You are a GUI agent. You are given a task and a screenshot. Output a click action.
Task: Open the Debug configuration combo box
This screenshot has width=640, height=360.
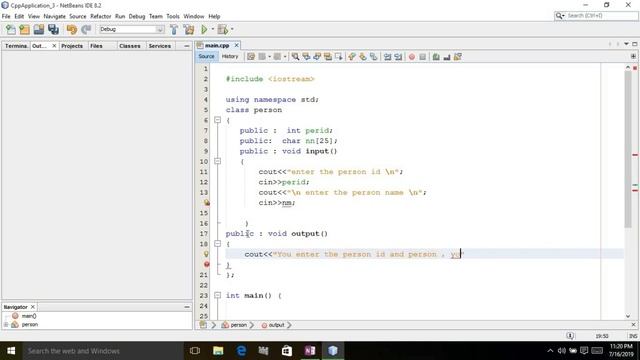[x=131, y=29]
